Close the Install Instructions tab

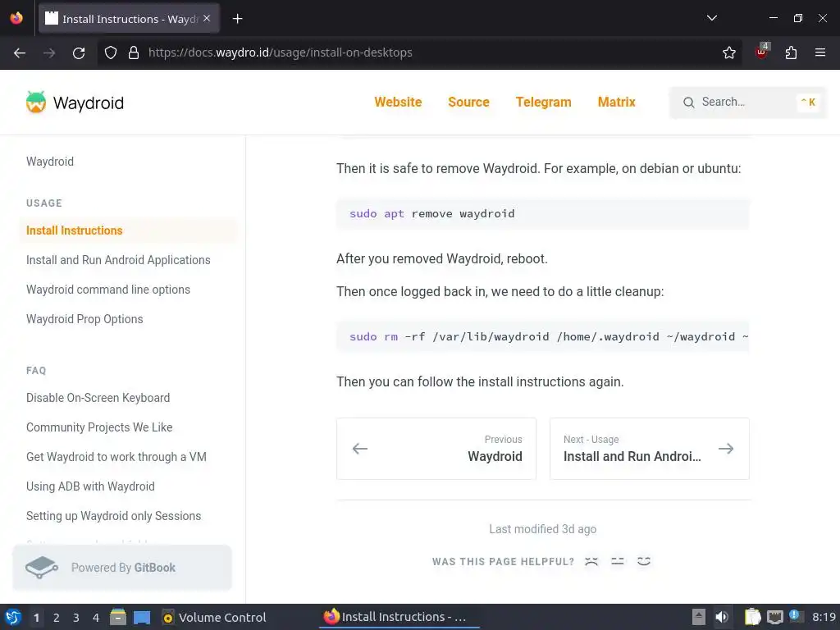(207, 18)
